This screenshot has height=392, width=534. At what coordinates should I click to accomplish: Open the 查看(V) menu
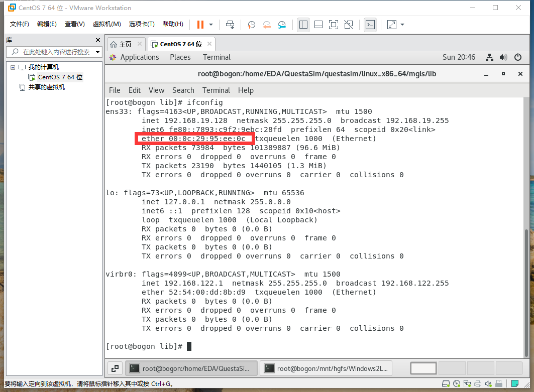pos(74,24)
